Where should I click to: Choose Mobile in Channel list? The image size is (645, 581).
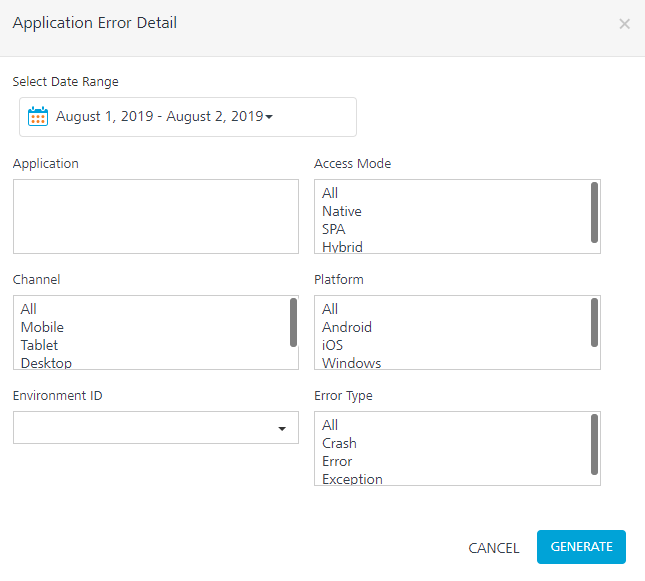click(42, 327)
